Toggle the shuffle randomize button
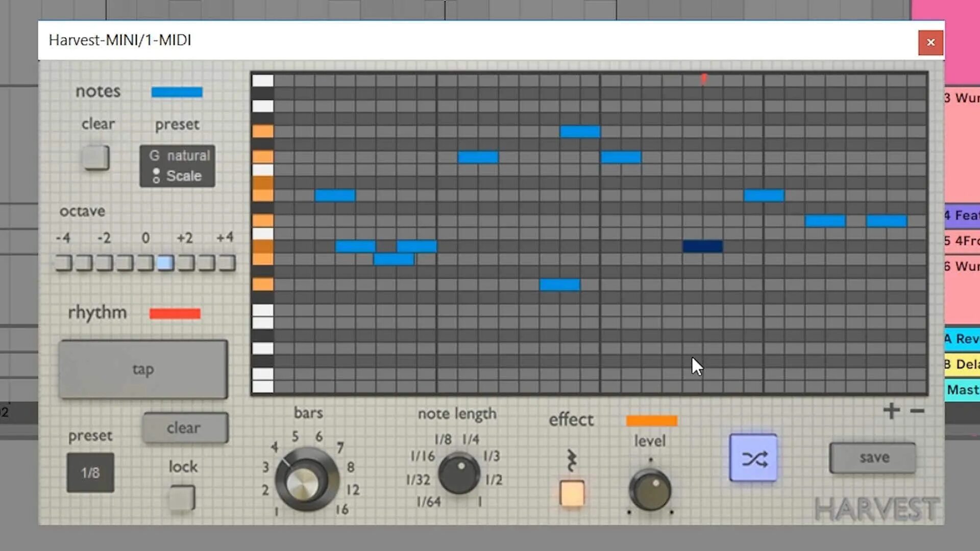This screenshot has height=551, width=980. click(753, 458)
